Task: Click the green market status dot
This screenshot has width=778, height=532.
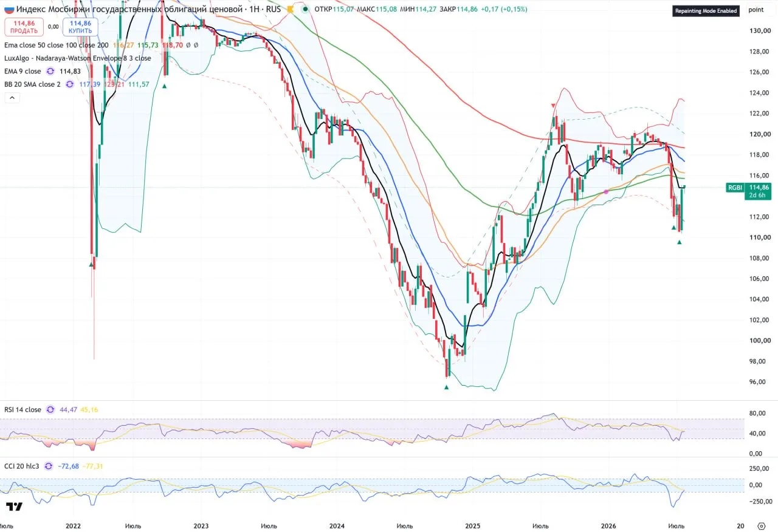Action: (305, 9)
